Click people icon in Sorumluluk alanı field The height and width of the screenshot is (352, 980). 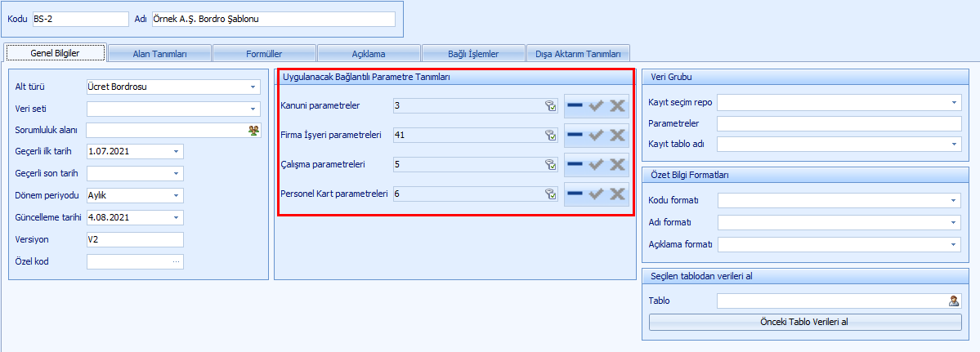tap(254, 130)
